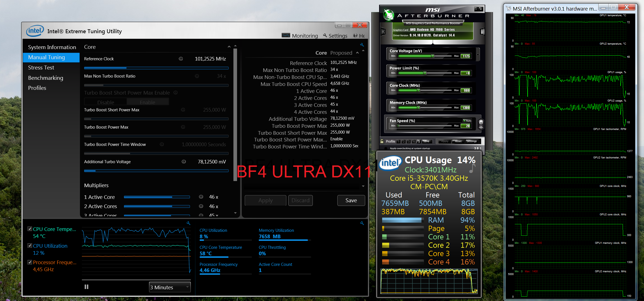Adjust the Afterburner Core Clock slider
The height and width of the screenshot is (301, 644).
click(x=425, y=90)
